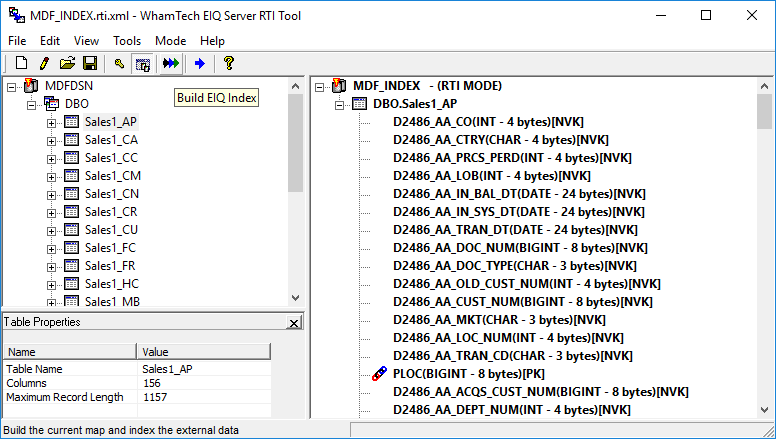Open the Tools menu
776x439 pixels.
pyautogui.click(x=127, y=41)
